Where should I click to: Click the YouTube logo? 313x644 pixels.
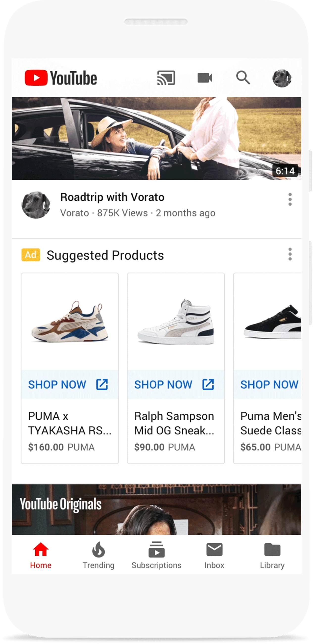pyautogui.click(x=61, y=78)
